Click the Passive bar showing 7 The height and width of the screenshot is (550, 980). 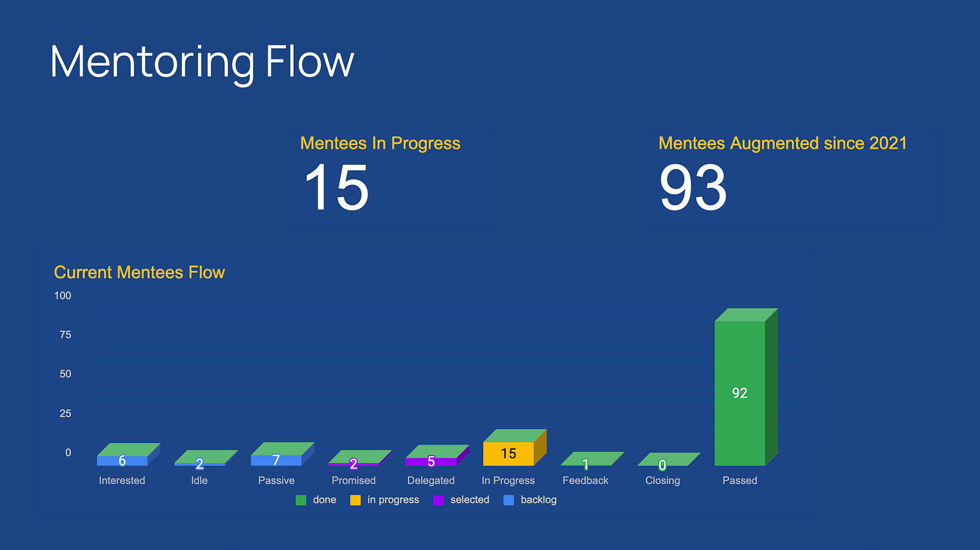(282, 454)
